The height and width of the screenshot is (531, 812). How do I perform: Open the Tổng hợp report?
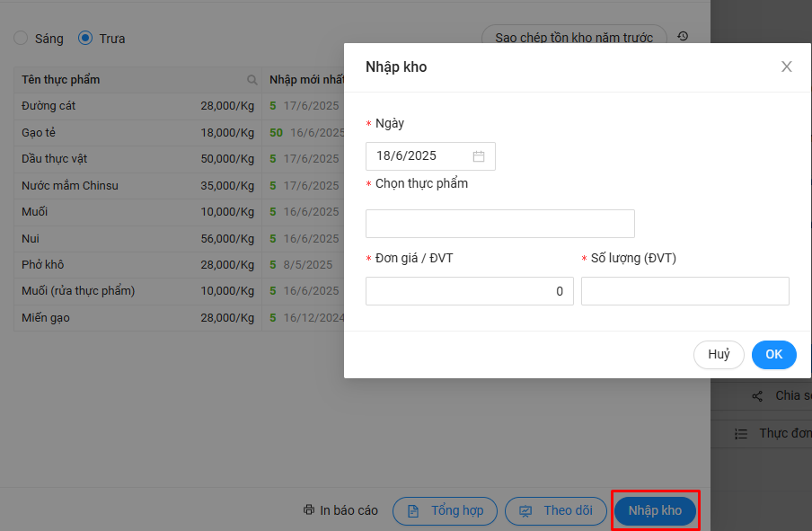click(x=445, y=510)
